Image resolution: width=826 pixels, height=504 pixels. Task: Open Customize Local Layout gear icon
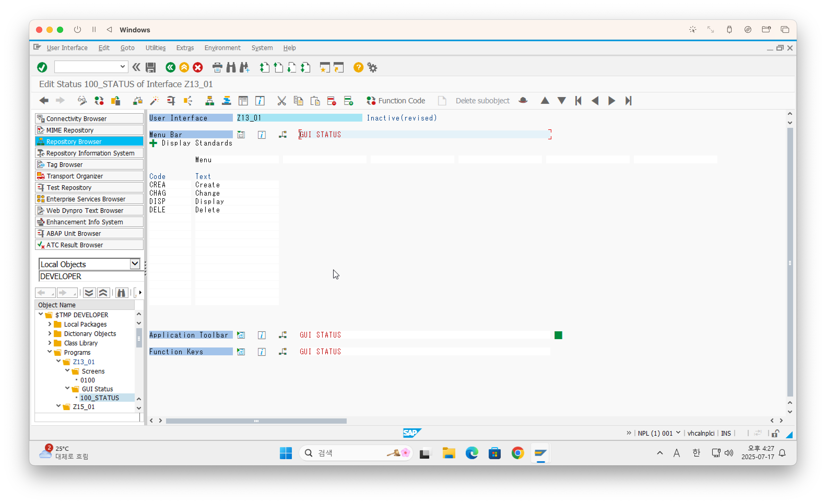click(x=372, y=67)
